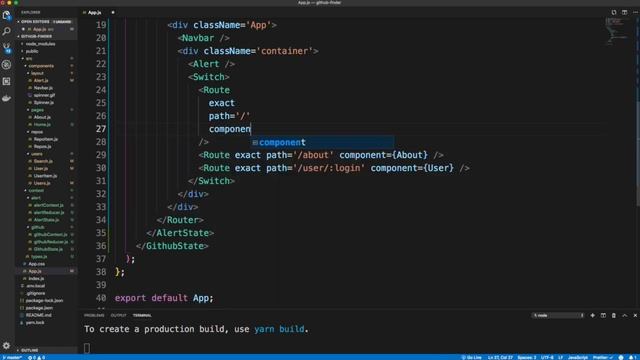Open the Manage gear menu
640x360 pixels.
[7, 346]
